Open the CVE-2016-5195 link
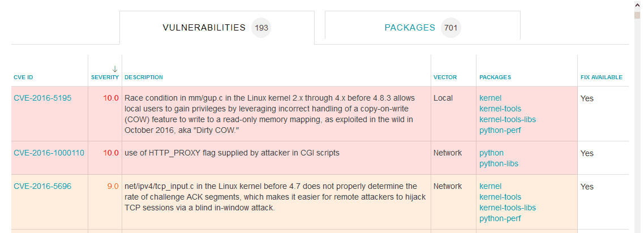This screenshot has height=233, width=644. (x=42, y=98)
